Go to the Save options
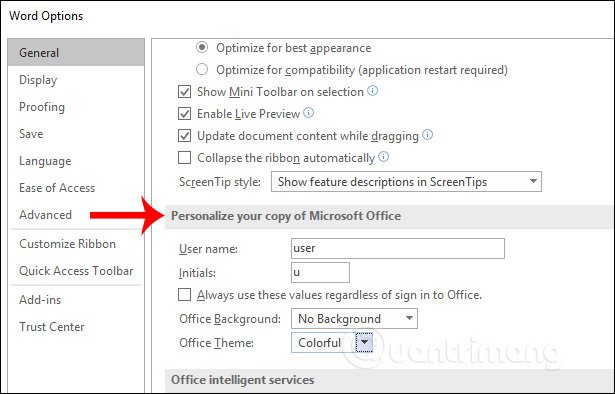Image resolution: width=615 pixels, height=394 pixels. pyautogui.click(x=31, y=134)
